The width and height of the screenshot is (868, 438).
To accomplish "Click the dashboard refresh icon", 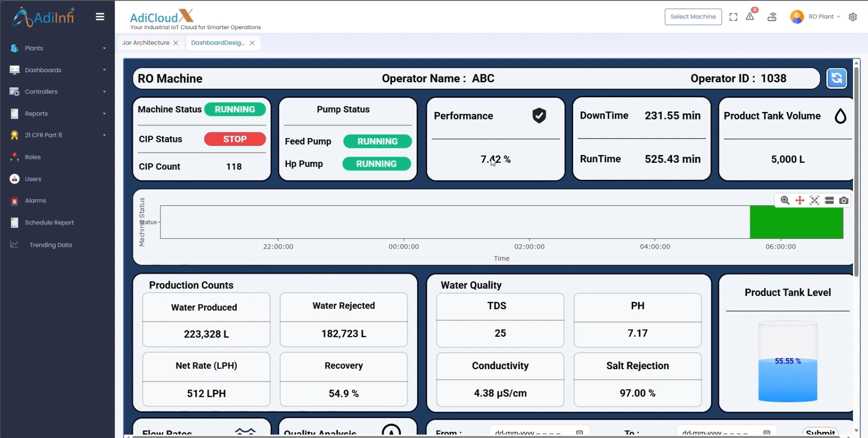I will tap(836, 78).
